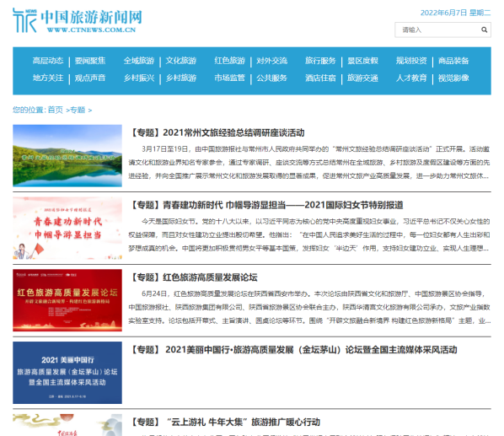Screen dimensions: 504x436
Task: Open the 公共服务 menu item
Action: click(272, 78)
